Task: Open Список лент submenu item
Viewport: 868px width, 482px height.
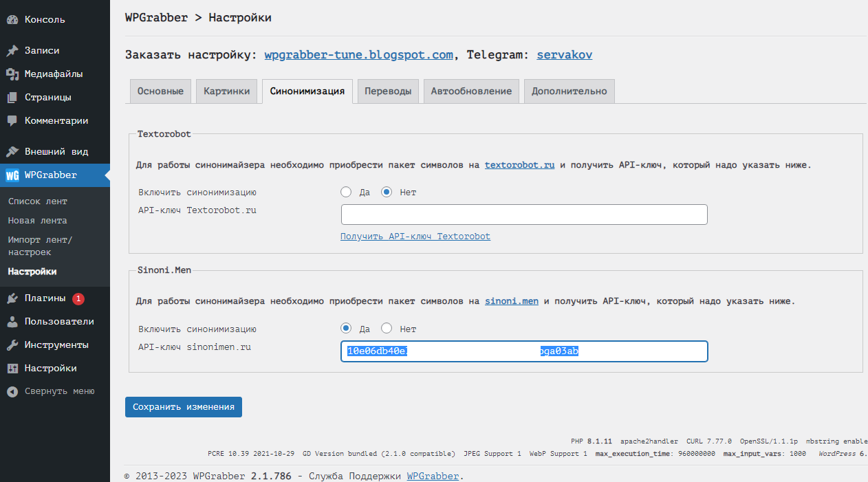Action: [x=38, y=201]
